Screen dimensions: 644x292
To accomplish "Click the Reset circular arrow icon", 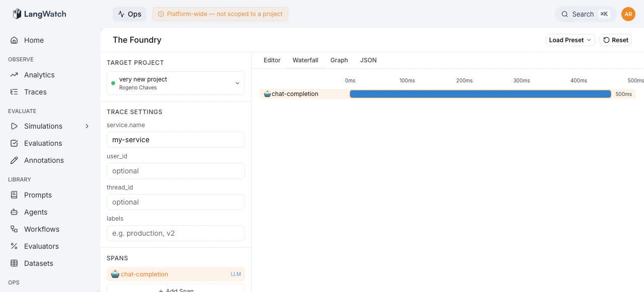I will click(606, 40).
